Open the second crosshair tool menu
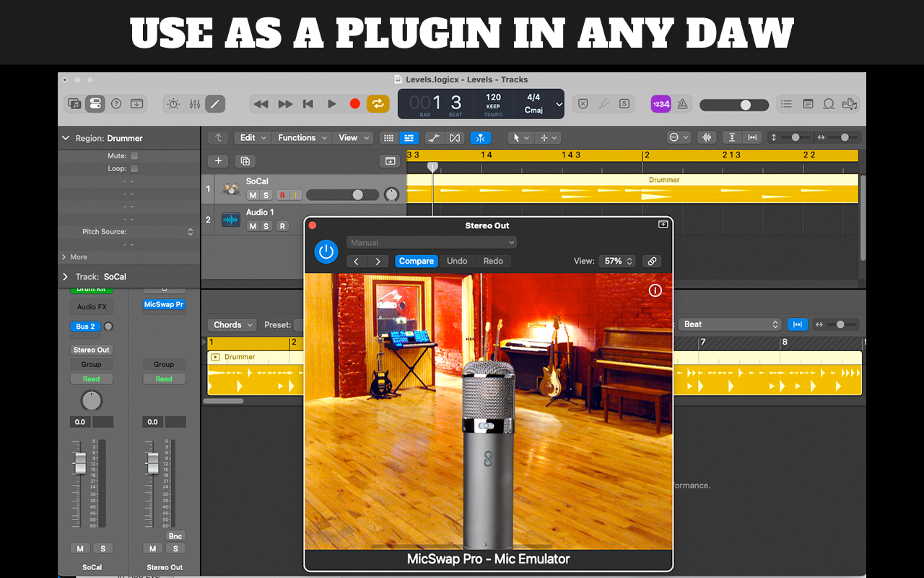Screen dimensions: 924x578 549,138
